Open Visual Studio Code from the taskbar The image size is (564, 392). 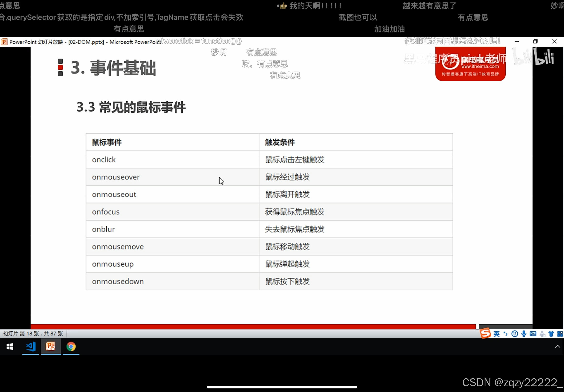(x=30, y=347)
